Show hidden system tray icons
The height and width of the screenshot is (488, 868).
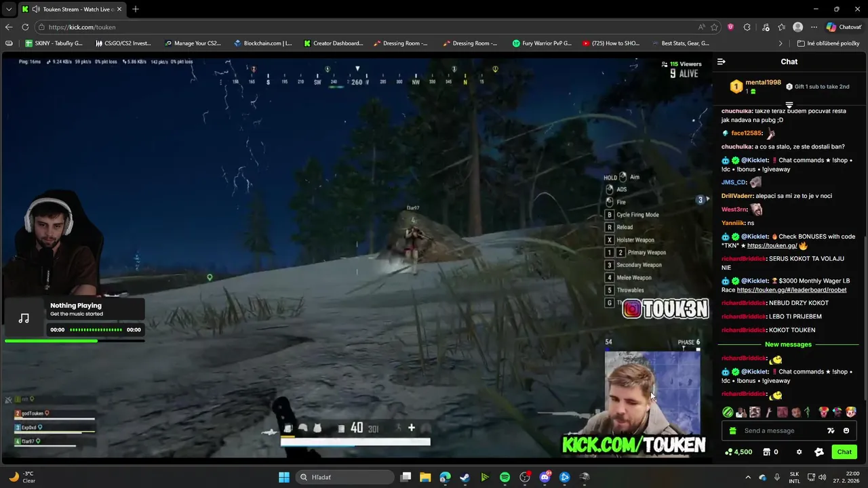(x=748, y=477)
